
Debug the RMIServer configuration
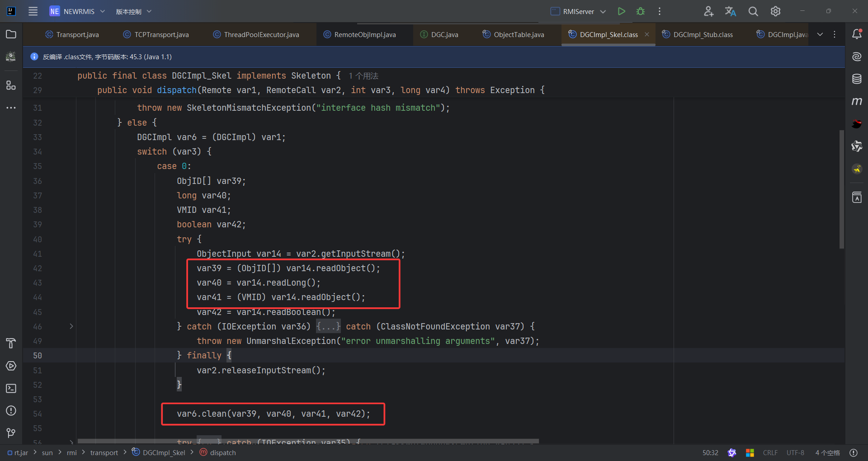(641, 11)
